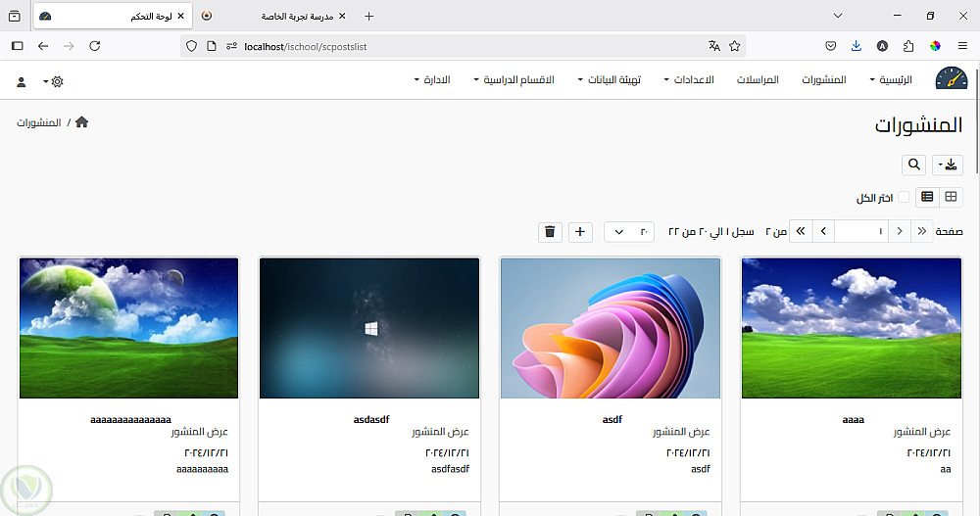Open the Firefox account 'A' icon
Viewport: 980px width, 516px height.
click(883, 46)
